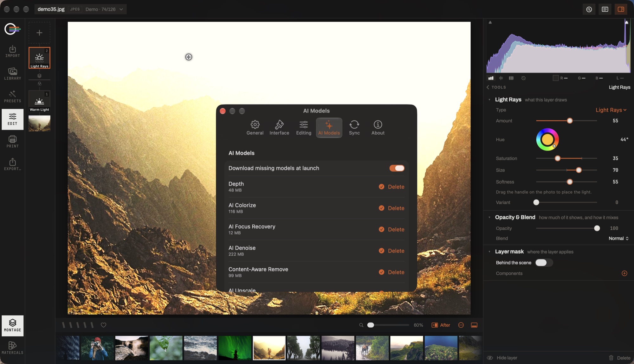Collapse the Light Rays section
The image size is (634, 364).
click(x=489, y=100)
